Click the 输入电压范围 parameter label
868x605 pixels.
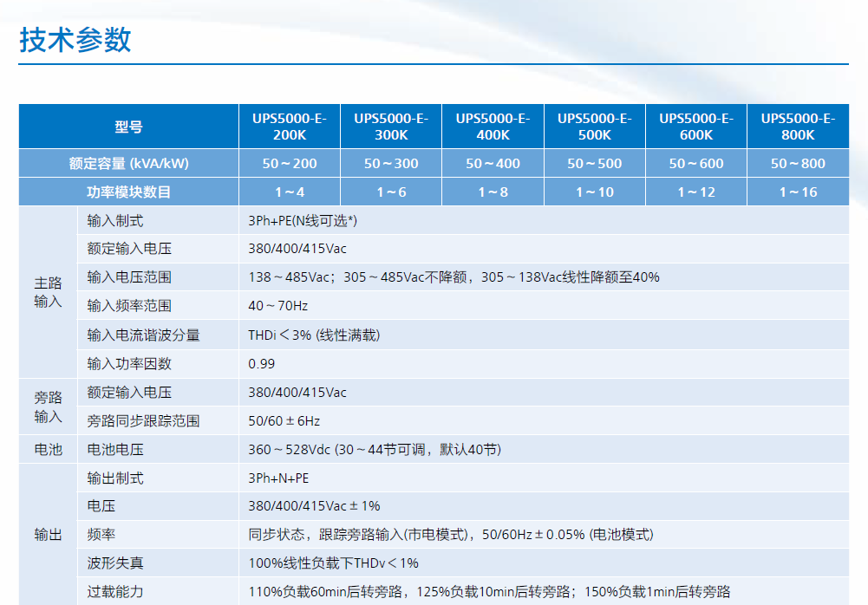129,277
